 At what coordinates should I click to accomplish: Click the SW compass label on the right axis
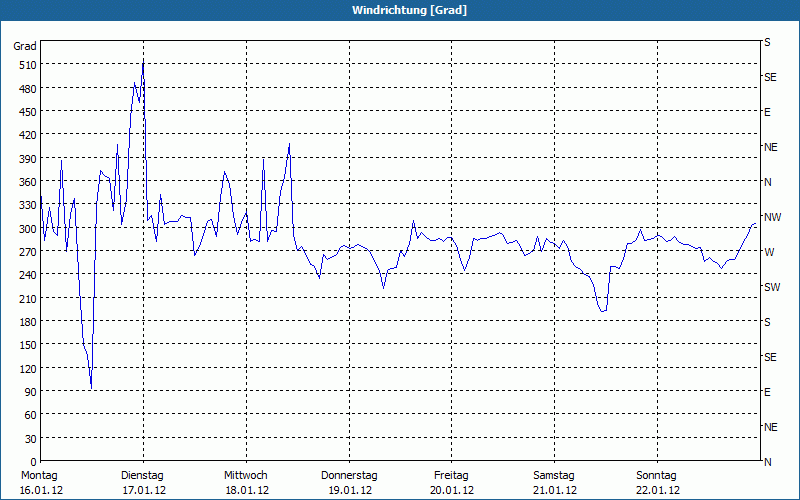point(772,287)
